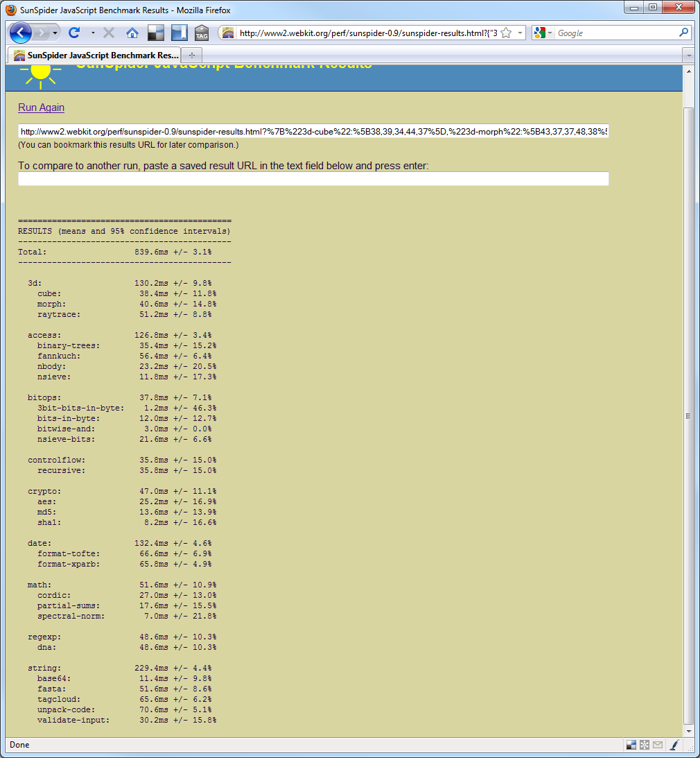Click the black-and-white checkered toolbar icon
The image size is (700, 758).
[155, 33]
